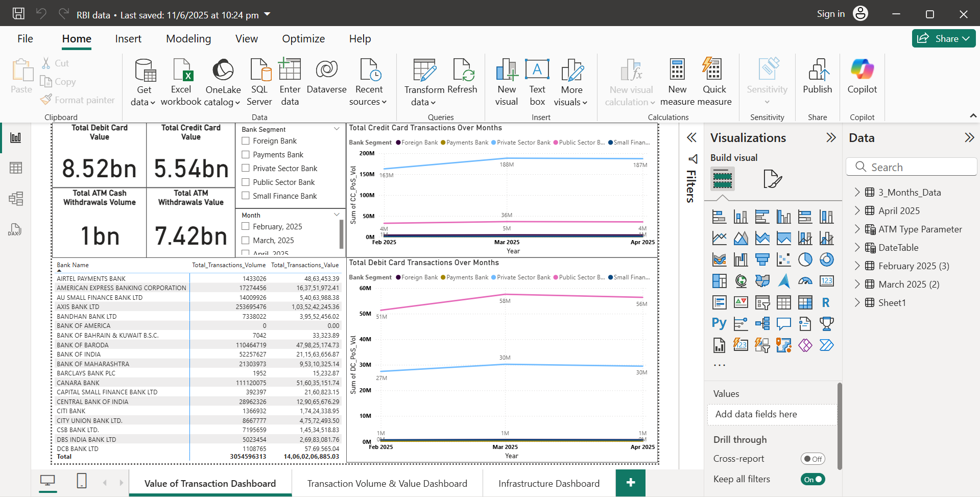Switch to the Modeling ribbon tab
980x497 pixels.
click(x=188, y=39)
